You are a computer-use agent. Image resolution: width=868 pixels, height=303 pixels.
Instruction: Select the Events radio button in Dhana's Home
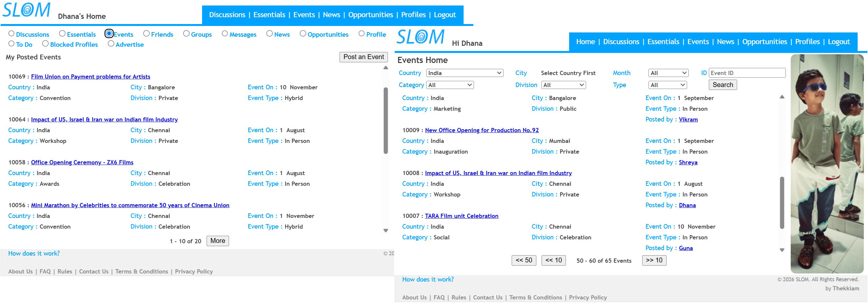109,34
